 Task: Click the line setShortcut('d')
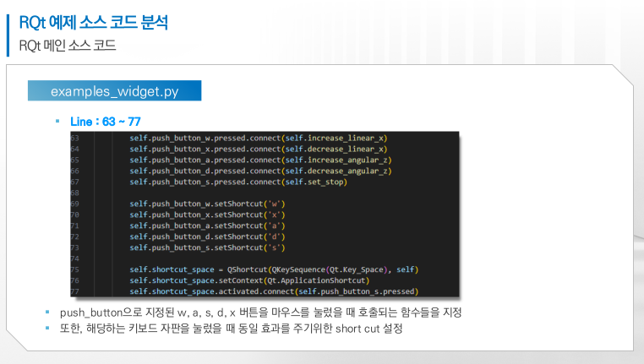click(207, 236)
